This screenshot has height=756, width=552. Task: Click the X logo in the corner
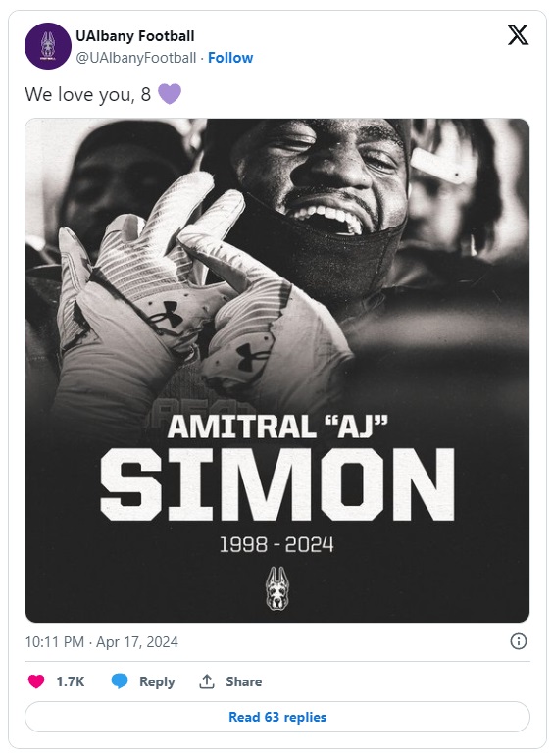518,35
